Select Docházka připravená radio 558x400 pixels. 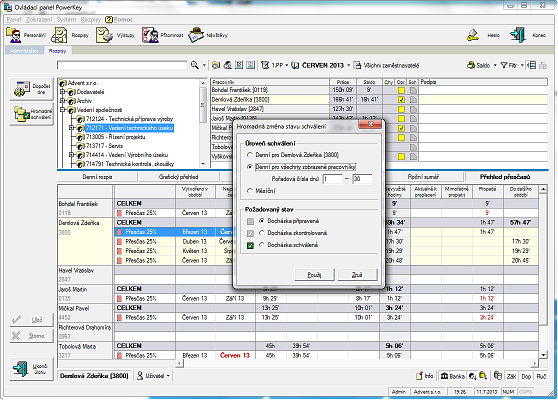(x=262, y=221)
